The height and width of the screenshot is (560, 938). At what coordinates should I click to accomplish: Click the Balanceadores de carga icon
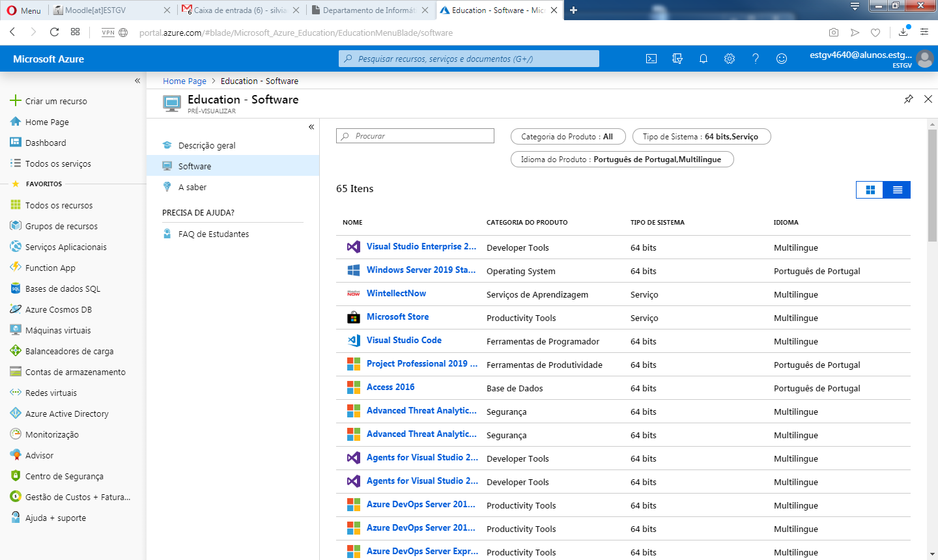[x=16, y=351]
